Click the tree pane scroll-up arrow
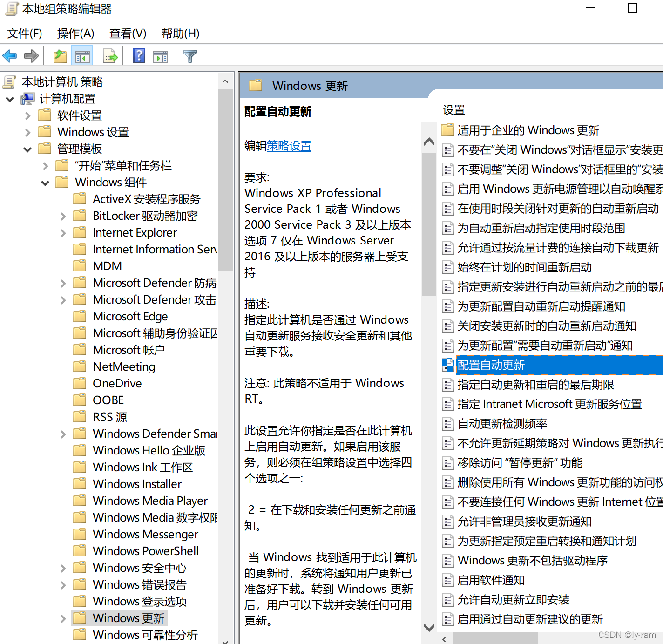 [225, 81]
